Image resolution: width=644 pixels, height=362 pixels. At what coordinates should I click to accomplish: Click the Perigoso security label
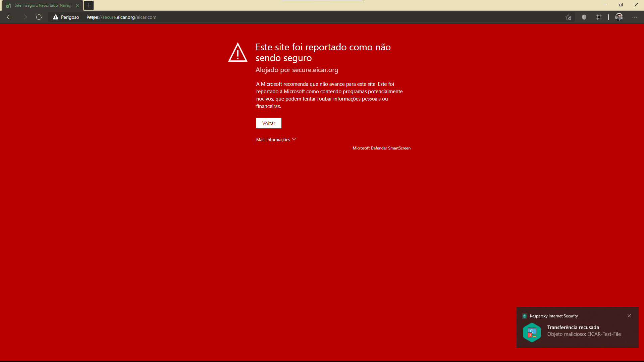coord(70,17)
